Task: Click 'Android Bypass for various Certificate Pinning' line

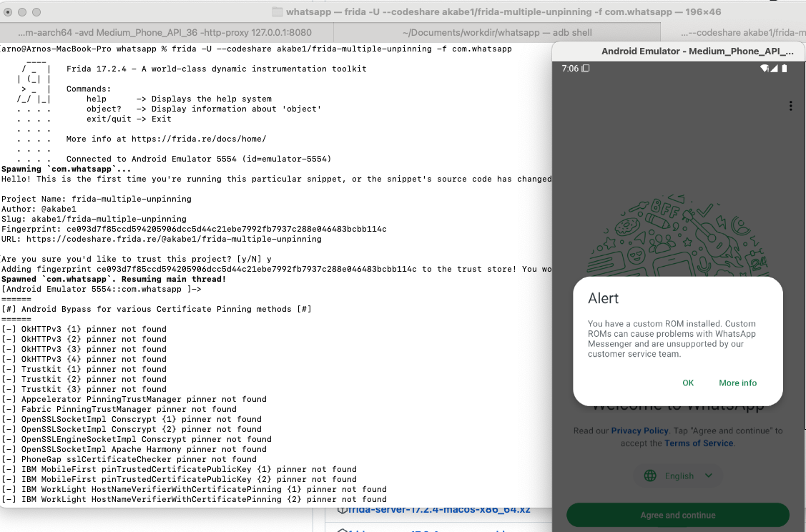Action: pos(156,310)
